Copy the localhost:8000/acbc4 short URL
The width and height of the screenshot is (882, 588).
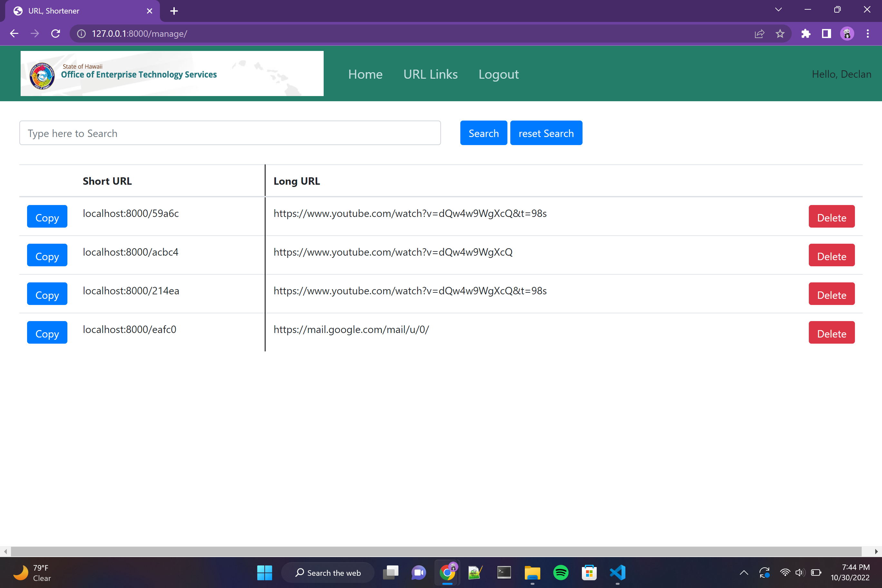(47, 255)
